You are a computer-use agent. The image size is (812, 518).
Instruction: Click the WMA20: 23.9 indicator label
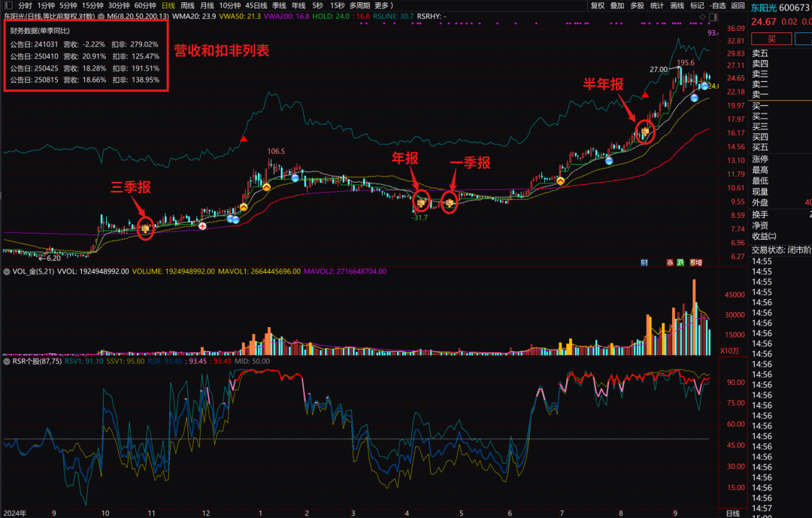click(194, 17)
